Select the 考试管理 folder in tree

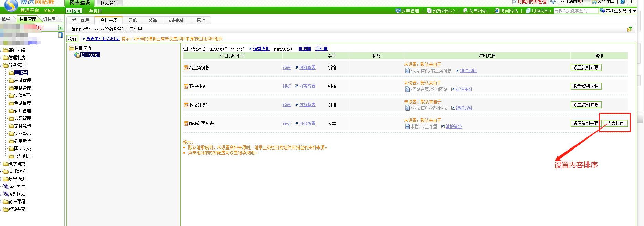click(22, 81)
